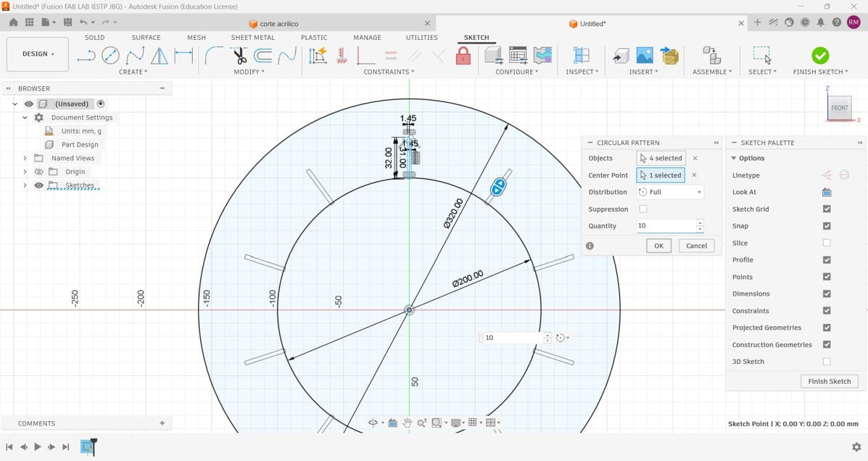Click the Finish Sketch palette button
This screenshot has width=868, height=461.
(830, 381)
